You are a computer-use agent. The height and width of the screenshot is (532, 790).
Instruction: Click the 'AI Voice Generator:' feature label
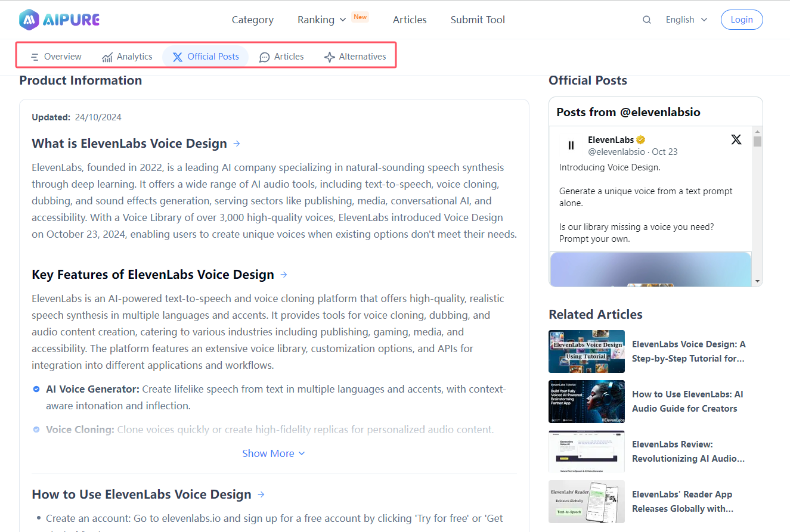click(92, 390)
